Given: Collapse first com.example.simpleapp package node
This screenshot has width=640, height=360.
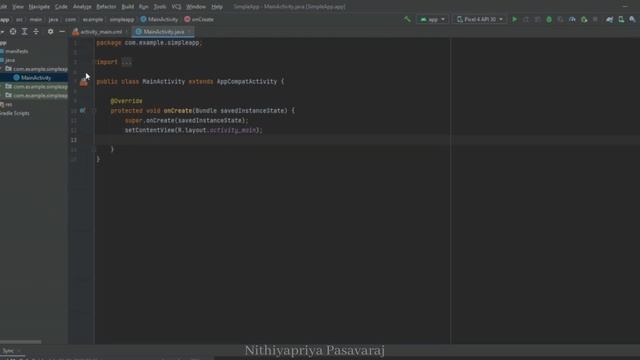Looking at the screenshot, I should [2, 69].
